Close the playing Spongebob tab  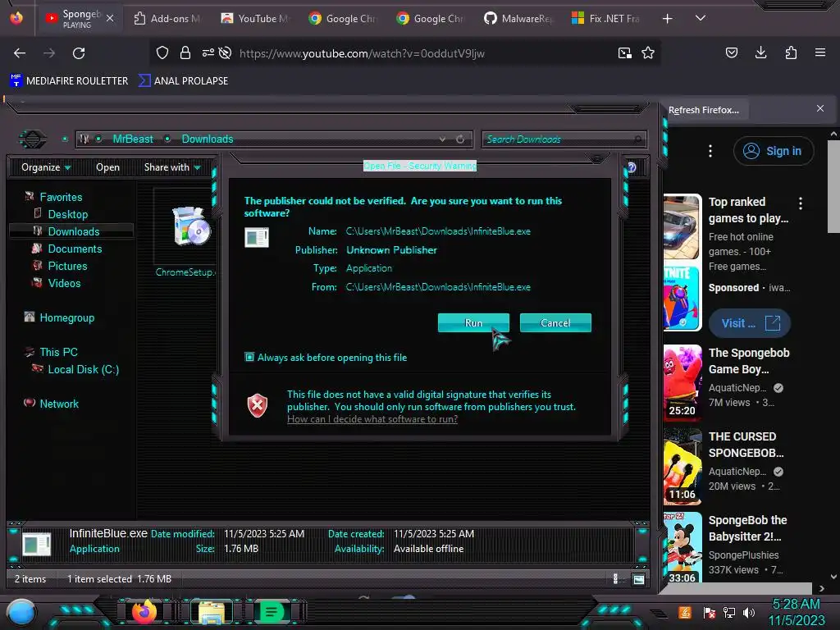(x=110, y=18)
